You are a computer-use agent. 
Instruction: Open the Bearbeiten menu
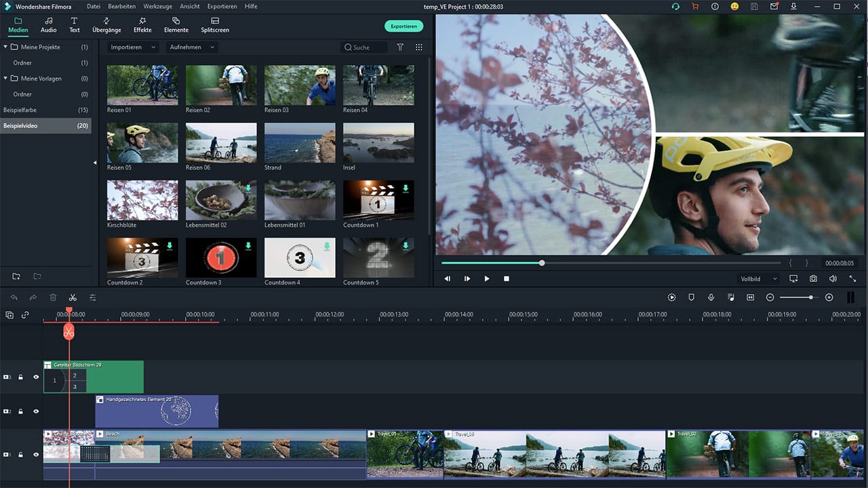point(121,6)
